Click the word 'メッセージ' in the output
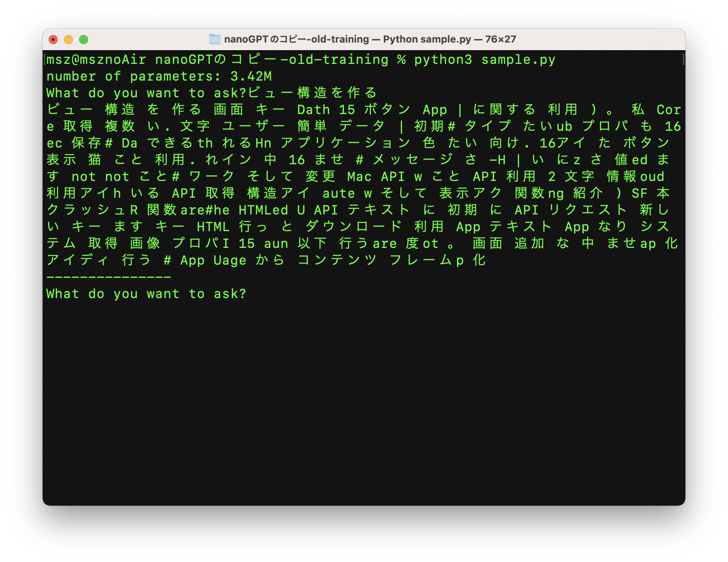Screen dimensions: 728x562 pyautogui.click(x=413, y=160)
